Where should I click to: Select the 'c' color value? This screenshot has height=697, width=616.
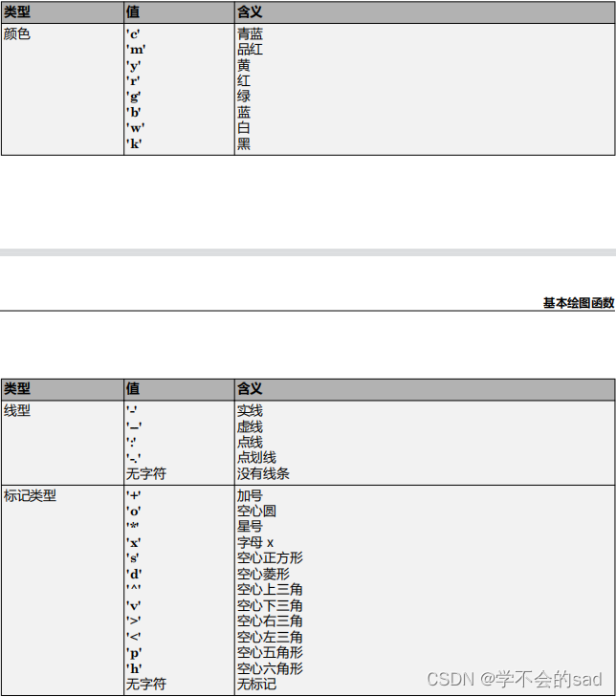point(133,33)
